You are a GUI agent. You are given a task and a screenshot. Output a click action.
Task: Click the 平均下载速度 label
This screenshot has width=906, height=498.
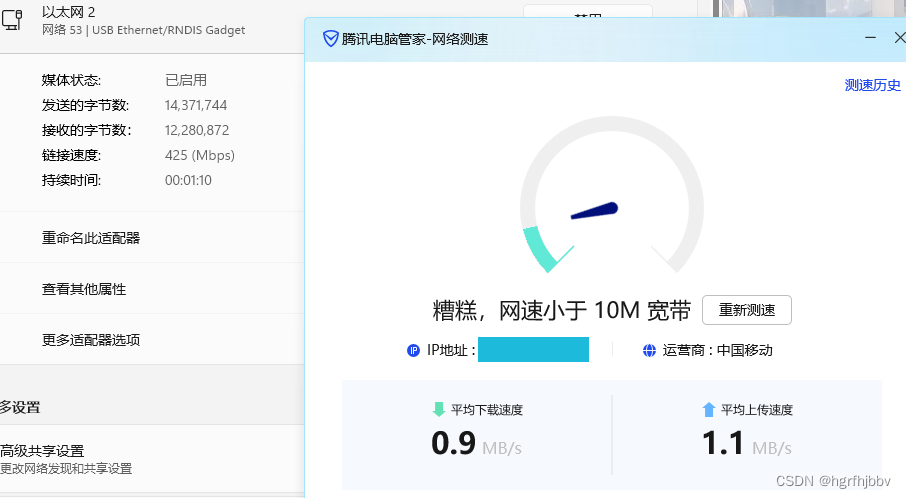click(487, 410)
